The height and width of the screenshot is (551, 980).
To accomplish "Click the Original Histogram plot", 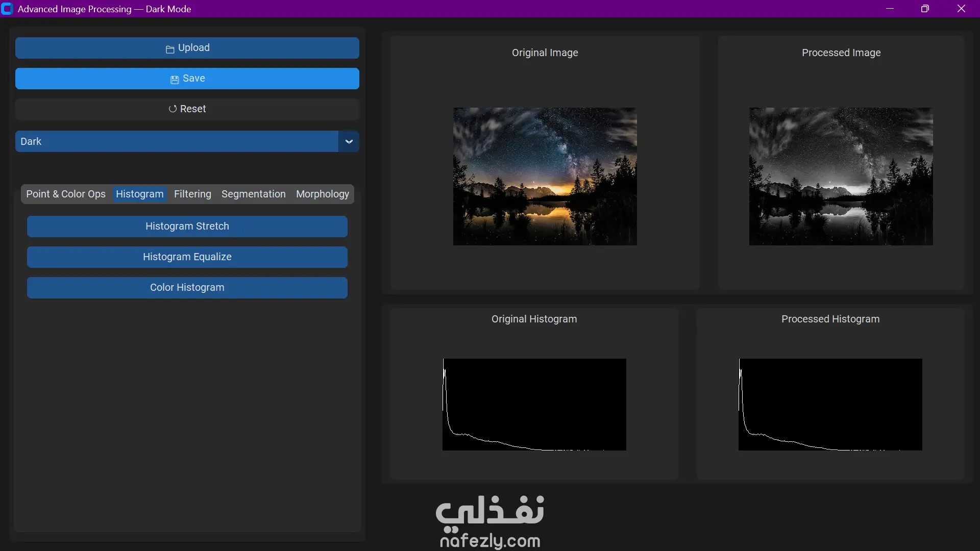I will click(x=534, y=404).
